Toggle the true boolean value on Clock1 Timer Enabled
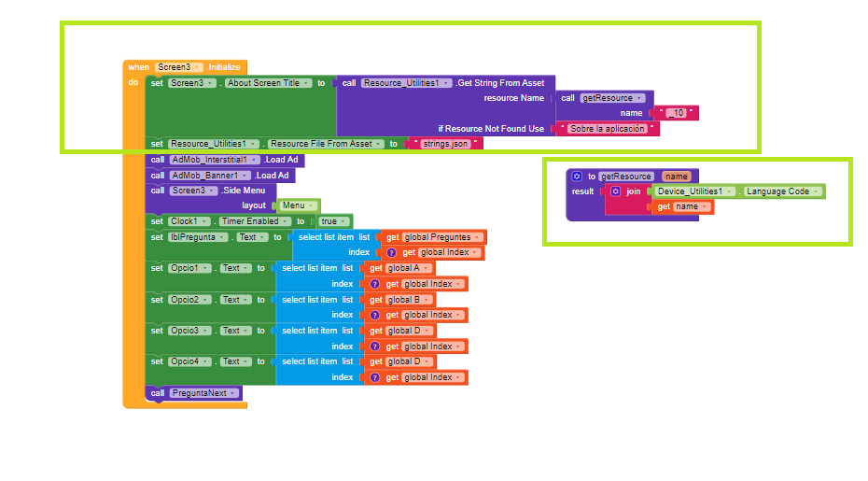 point(334,221)
